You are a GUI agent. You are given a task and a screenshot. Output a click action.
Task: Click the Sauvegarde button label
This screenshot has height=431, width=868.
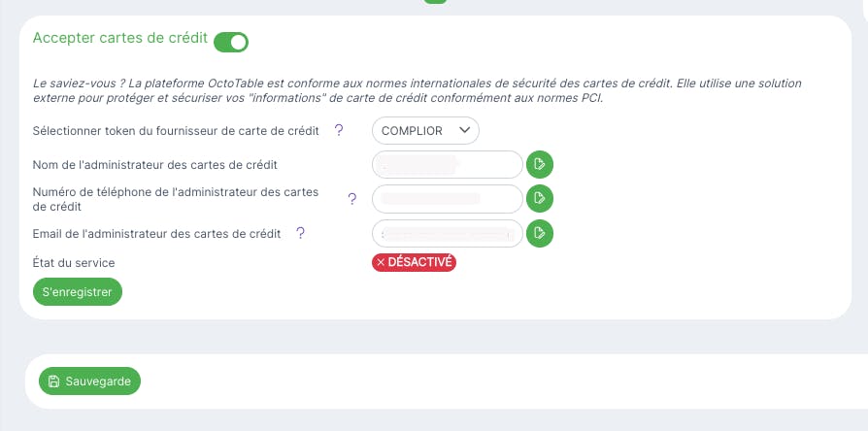(98, 381)
